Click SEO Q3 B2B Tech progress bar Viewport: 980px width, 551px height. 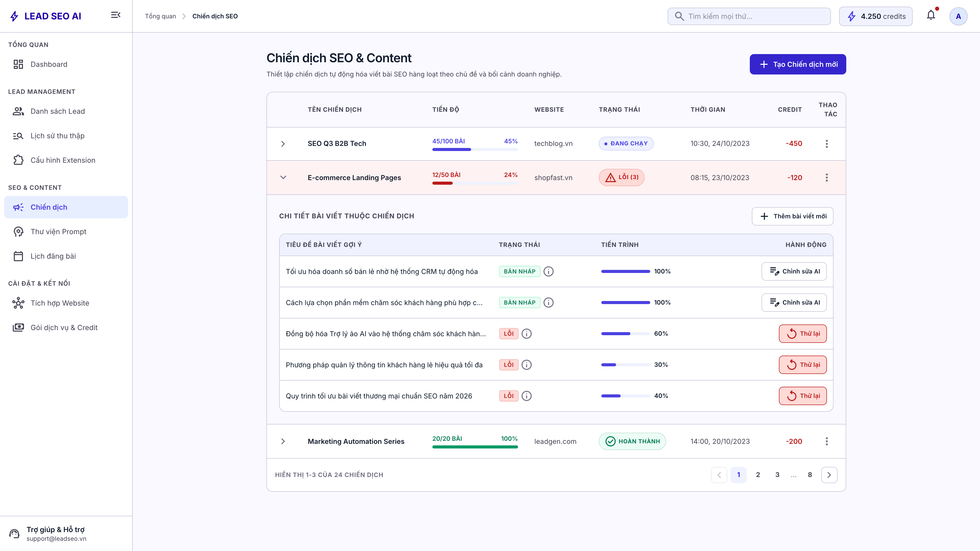coord(475,149)
